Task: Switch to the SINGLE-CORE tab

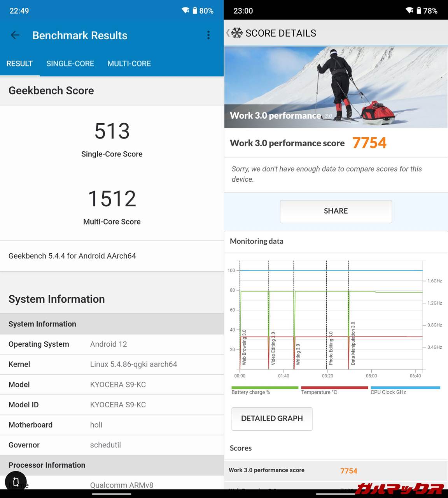Action: [x=70, y=63]
